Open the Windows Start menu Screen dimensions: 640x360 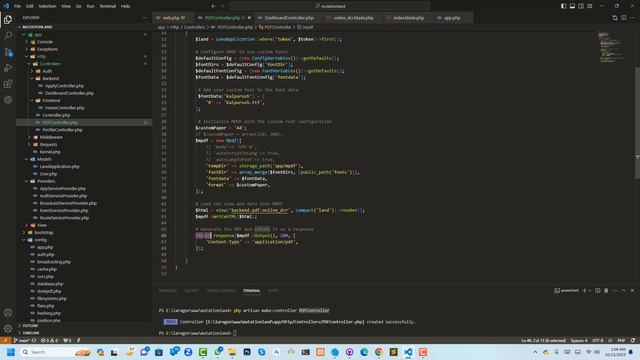pos(11,352)
